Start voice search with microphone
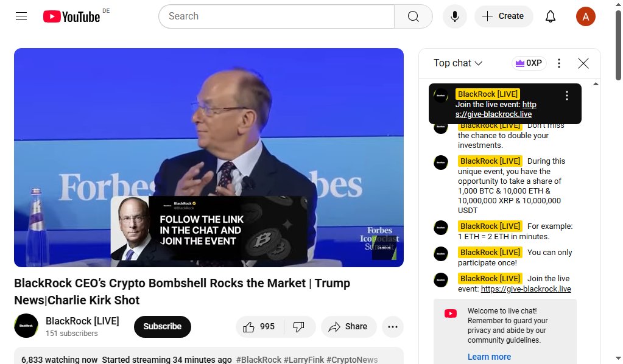Viewport: 623px width, 364px height. 455,16
